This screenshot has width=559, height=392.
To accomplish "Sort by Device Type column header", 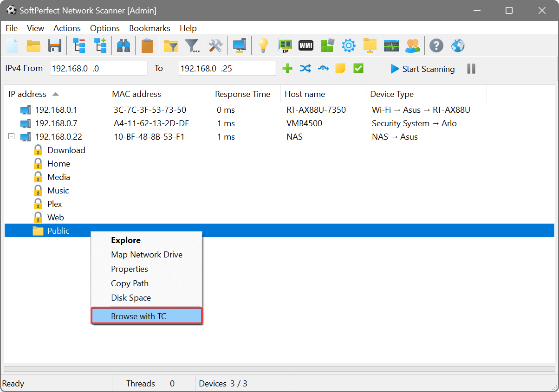I will click(x=426, y=94).
